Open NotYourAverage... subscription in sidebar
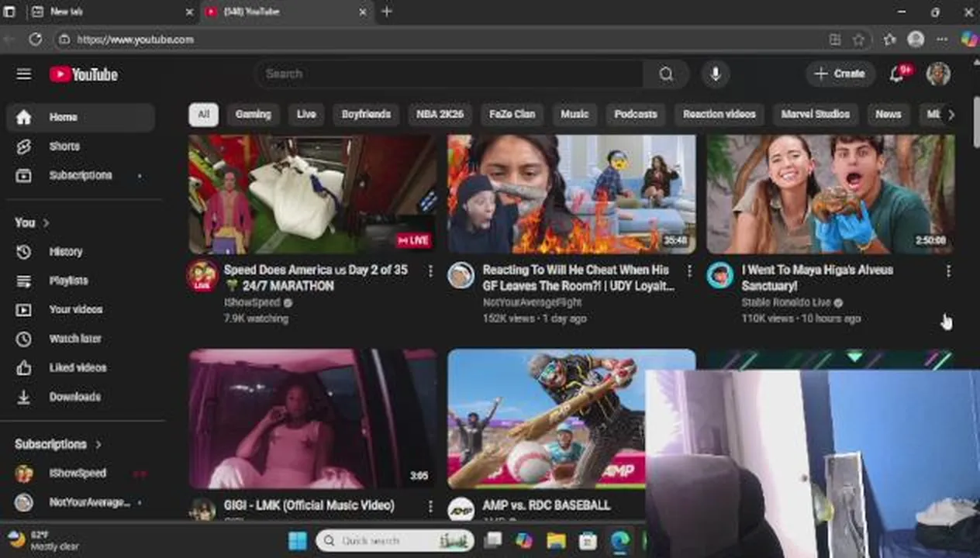The image size is (980, 558). 81,503
